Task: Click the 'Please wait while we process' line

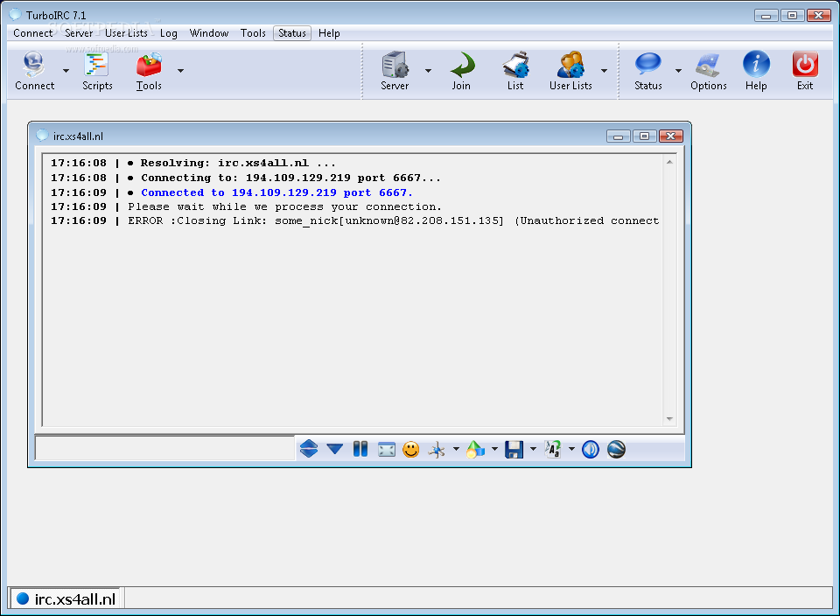Action: point(284,206)
